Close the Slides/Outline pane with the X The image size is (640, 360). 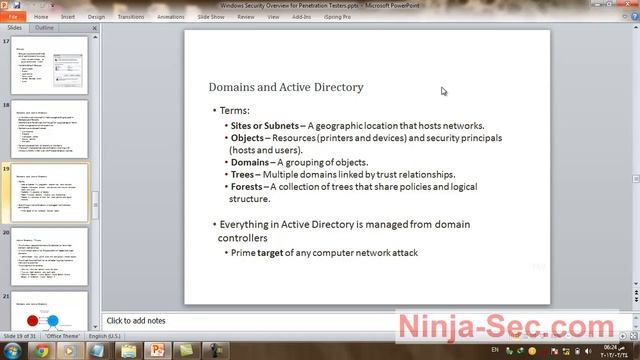95,28
